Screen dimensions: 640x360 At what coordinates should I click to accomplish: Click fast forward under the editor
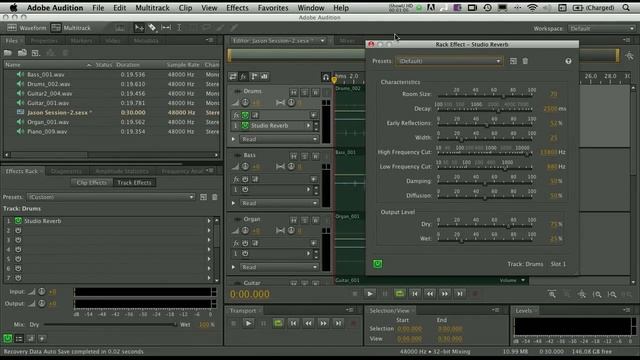pos(444,293)
